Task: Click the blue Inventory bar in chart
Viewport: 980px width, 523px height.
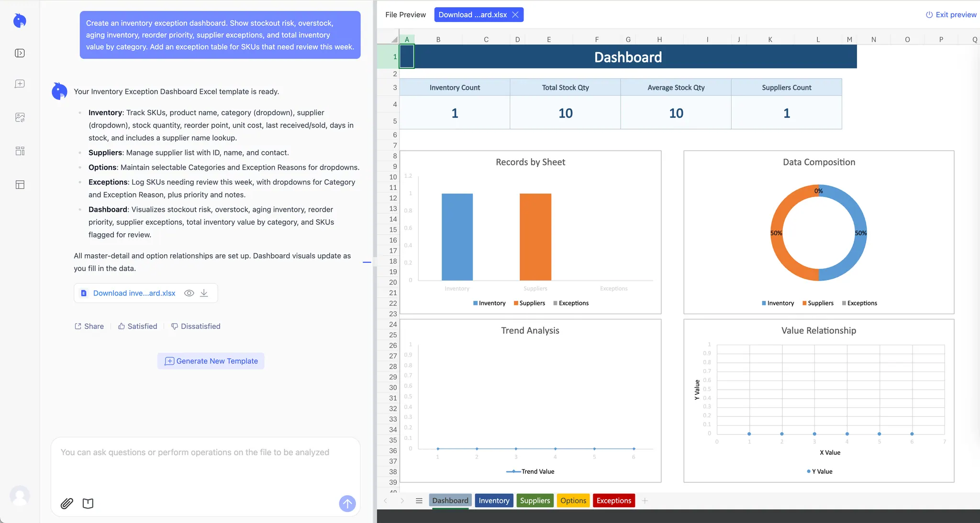Action: pos(457,237)
